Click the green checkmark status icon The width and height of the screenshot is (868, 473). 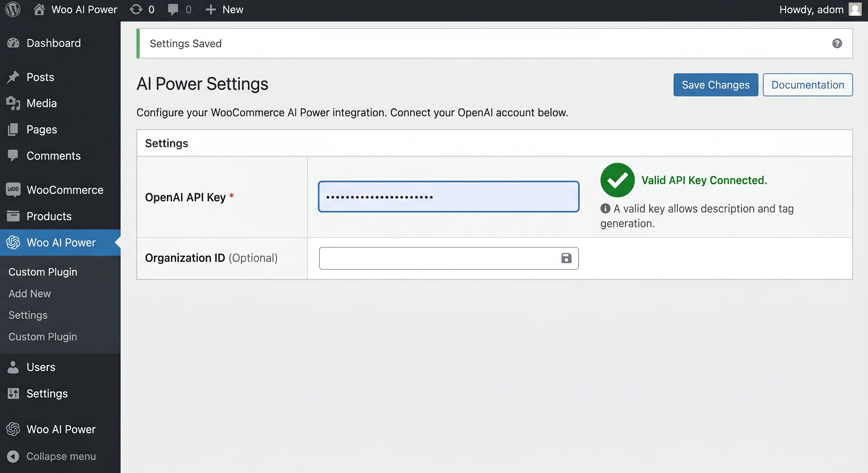(617, 180)
